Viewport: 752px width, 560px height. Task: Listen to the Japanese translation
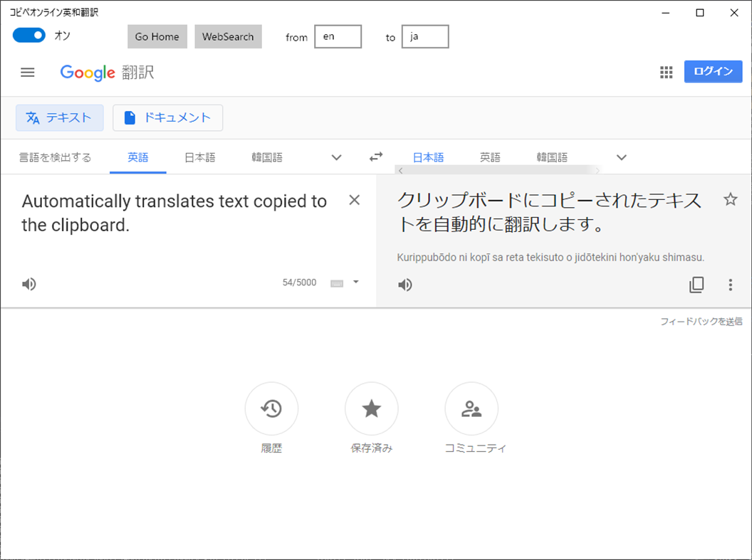[x=404, y=284]
